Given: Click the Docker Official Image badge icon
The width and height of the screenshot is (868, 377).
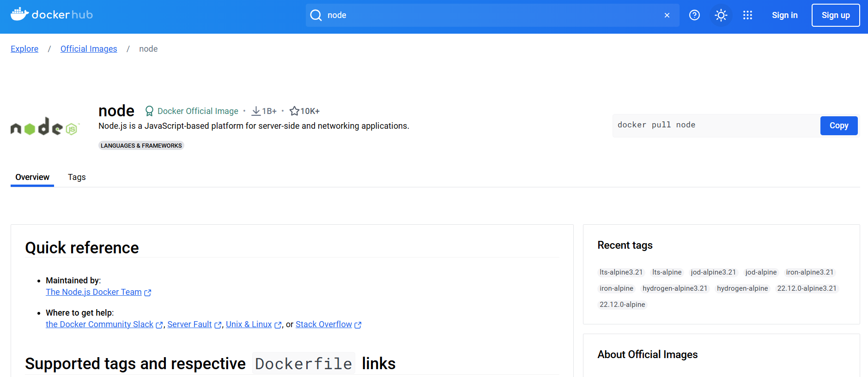Looking at the screenshot, I should (149, 111).
